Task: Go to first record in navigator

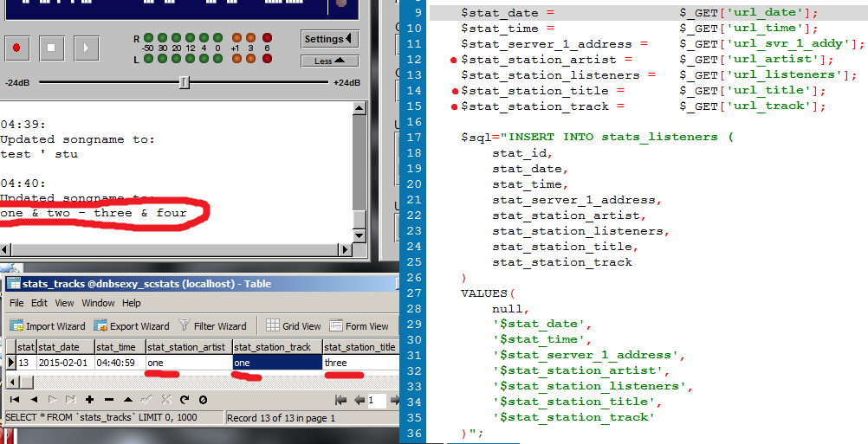Action: [x=16, y=400]
